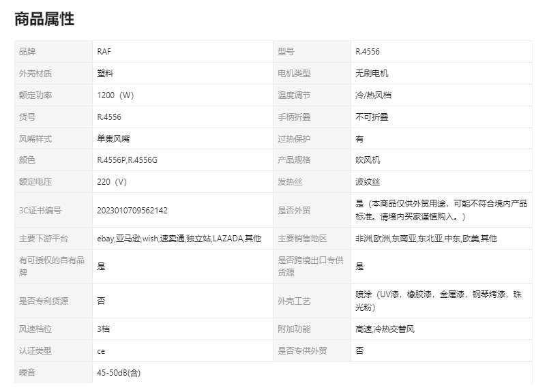549x392 pixels.
Task: Select the 无刷电机 motor type value
Action: (x=372, y=73)
